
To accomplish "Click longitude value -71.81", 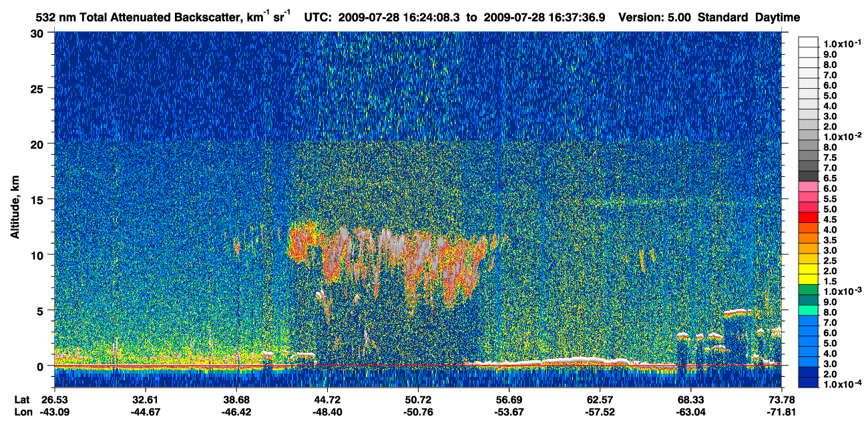I will click(781, 412).
